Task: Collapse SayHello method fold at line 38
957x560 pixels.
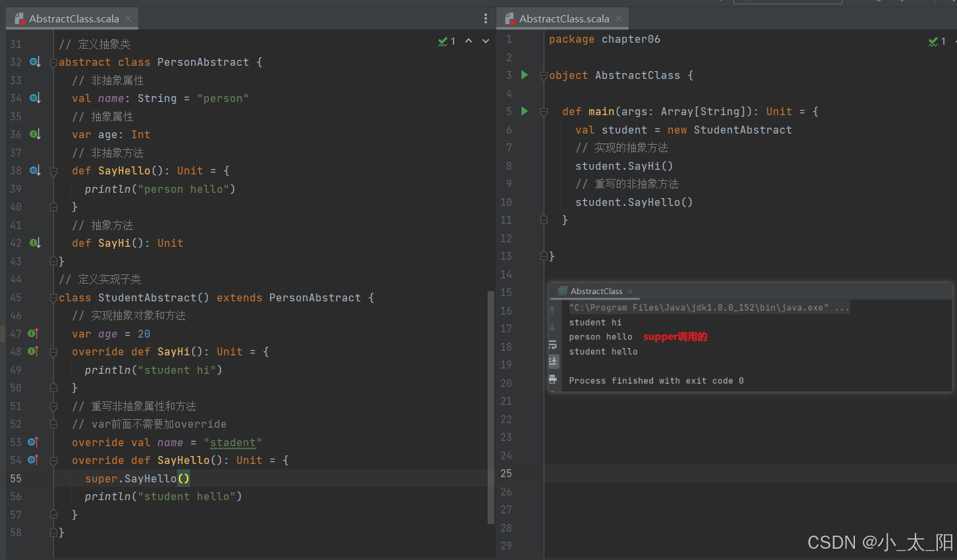Action: pos(53,171)
